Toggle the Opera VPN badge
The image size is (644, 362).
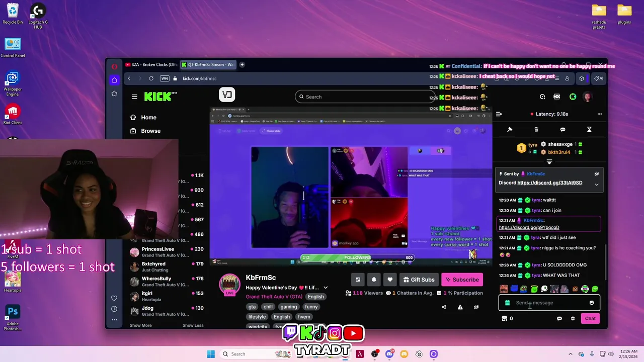point(165,78)
